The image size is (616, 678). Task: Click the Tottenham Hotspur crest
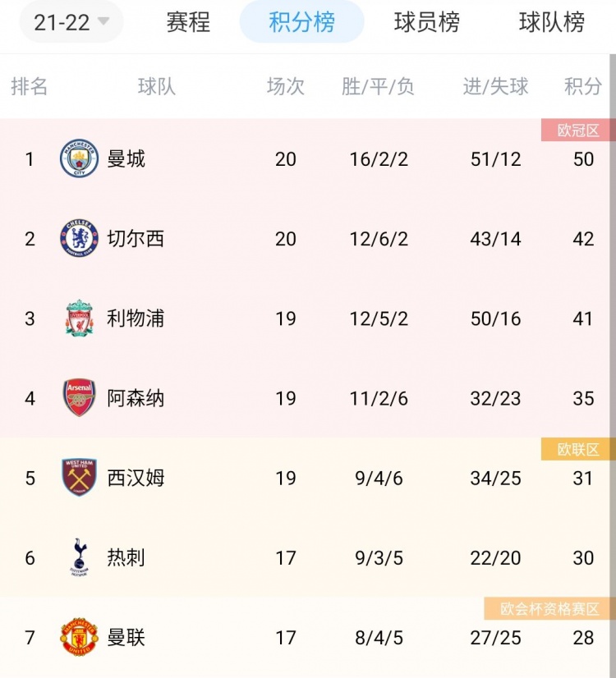point(79,557)
